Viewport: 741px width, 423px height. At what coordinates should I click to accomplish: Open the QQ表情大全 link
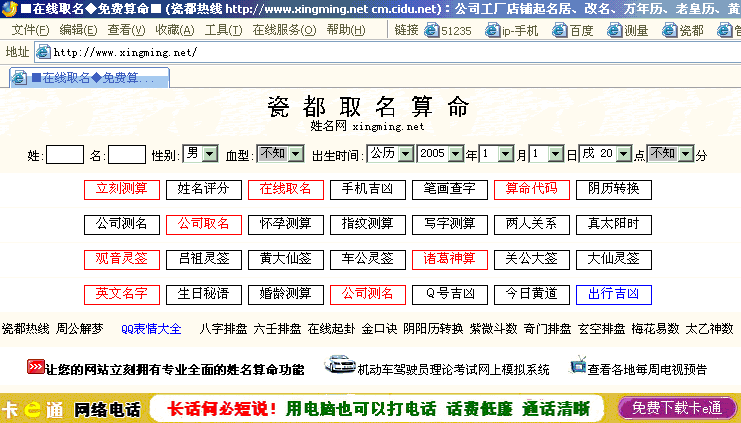[x=151, y=329]
